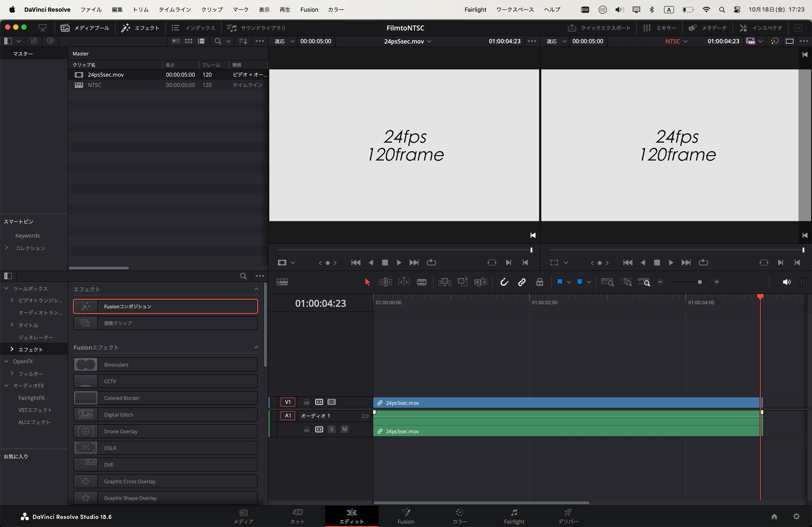Image resolution: width=812 pixels, height=527 pixels.
Task: Toggle linked selection chain icon
Action: click(522, 282)
